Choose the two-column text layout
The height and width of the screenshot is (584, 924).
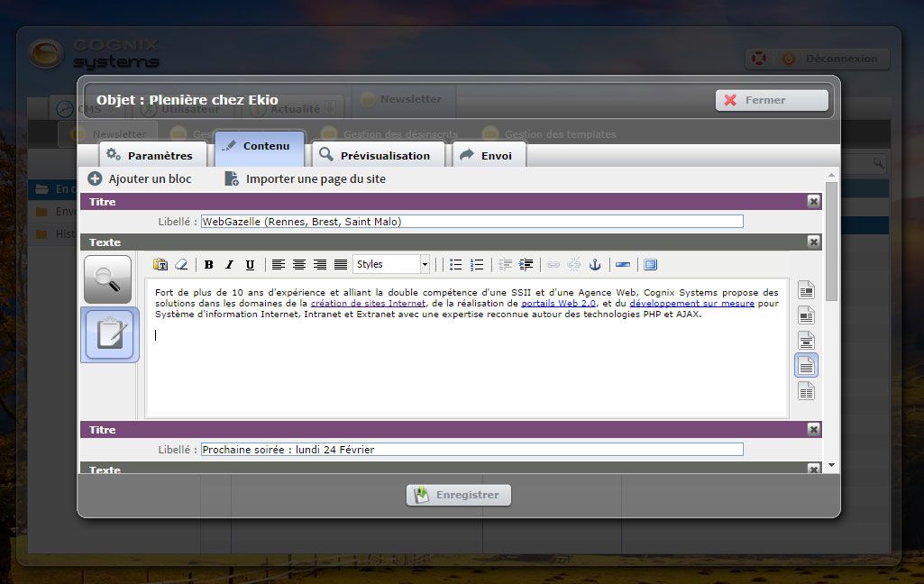pos(806,391)
